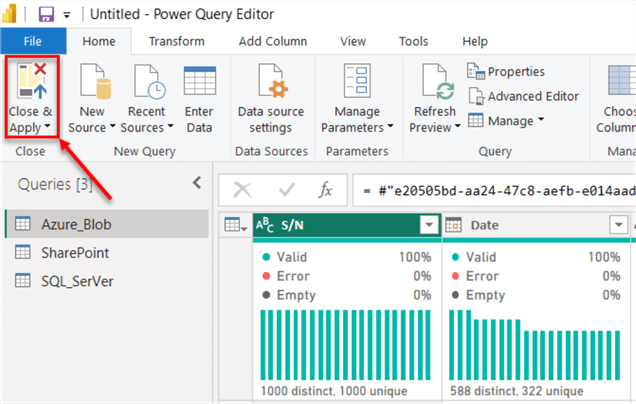
Task: Click the Close & Apply icon
Action: (32, 81)
